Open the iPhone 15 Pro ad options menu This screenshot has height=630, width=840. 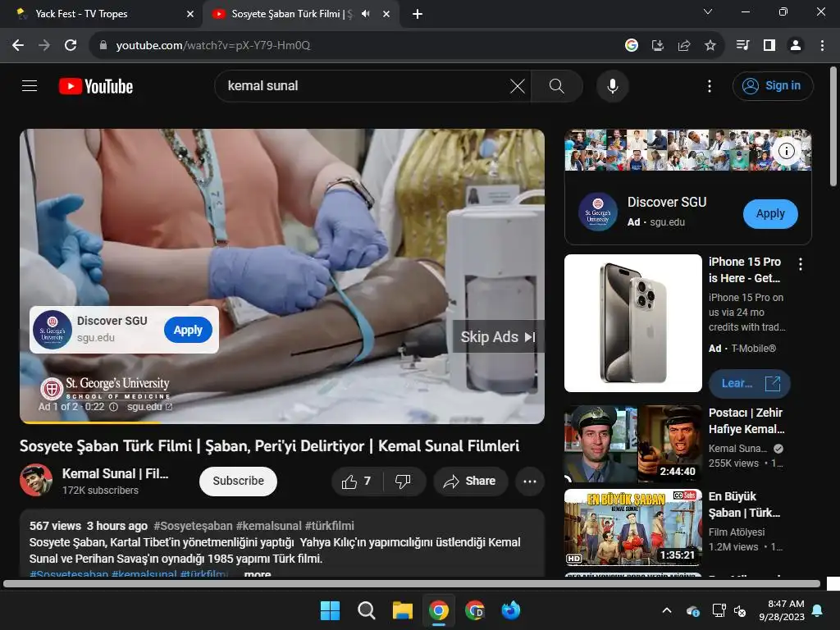[x=801, y=263]
